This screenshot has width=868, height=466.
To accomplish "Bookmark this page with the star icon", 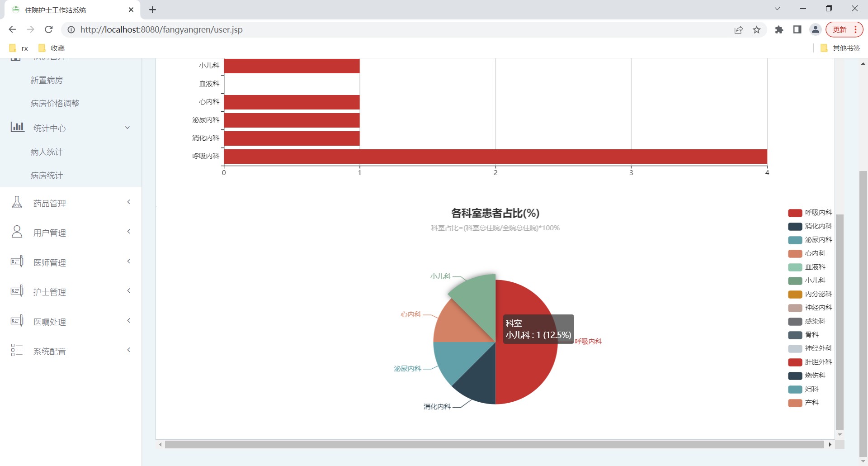I will 757,30.
